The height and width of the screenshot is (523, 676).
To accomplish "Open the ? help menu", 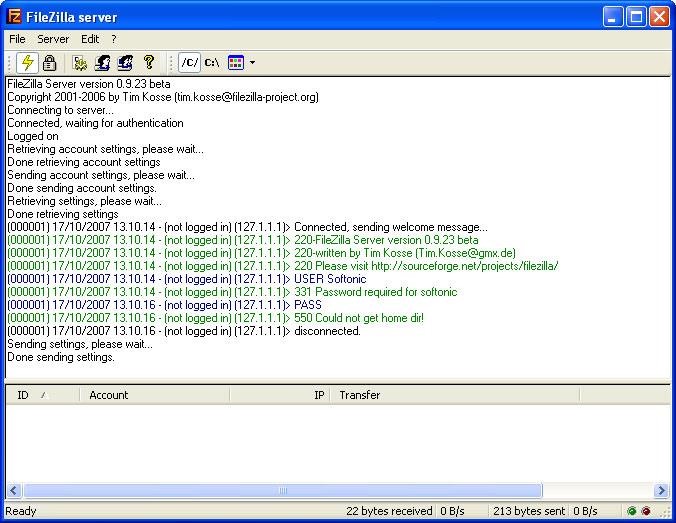I will (113, 39).
